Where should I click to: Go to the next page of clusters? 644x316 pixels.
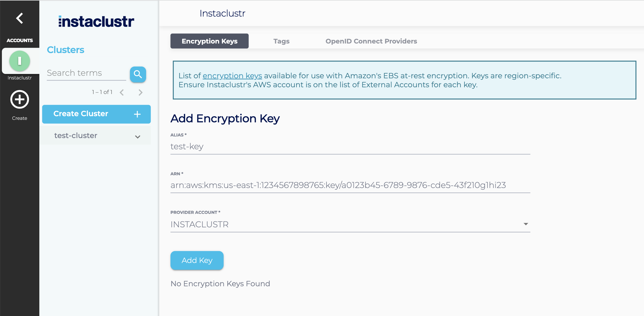(140, 92)
